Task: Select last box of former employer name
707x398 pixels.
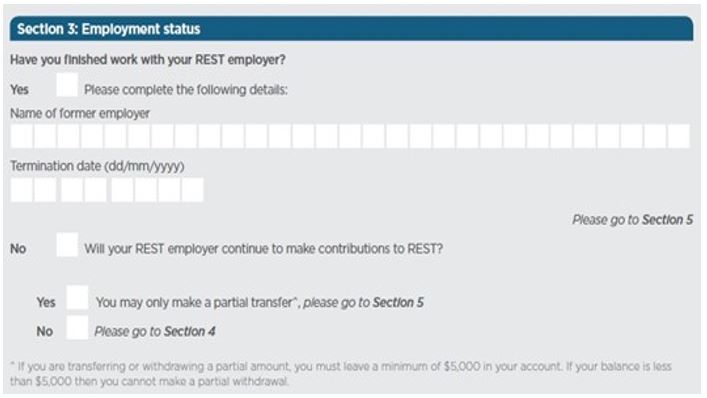Action: [x=679, y=137]
